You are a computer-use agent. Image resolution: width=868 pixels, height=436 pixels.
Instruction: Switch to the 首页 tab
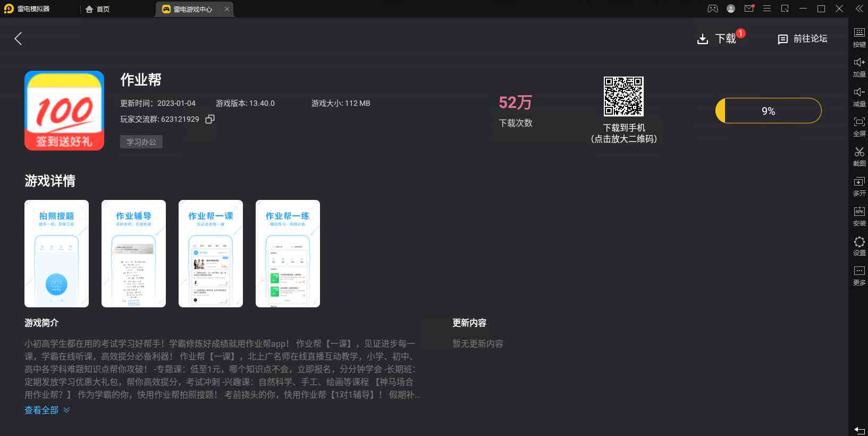tap(97, 9)
